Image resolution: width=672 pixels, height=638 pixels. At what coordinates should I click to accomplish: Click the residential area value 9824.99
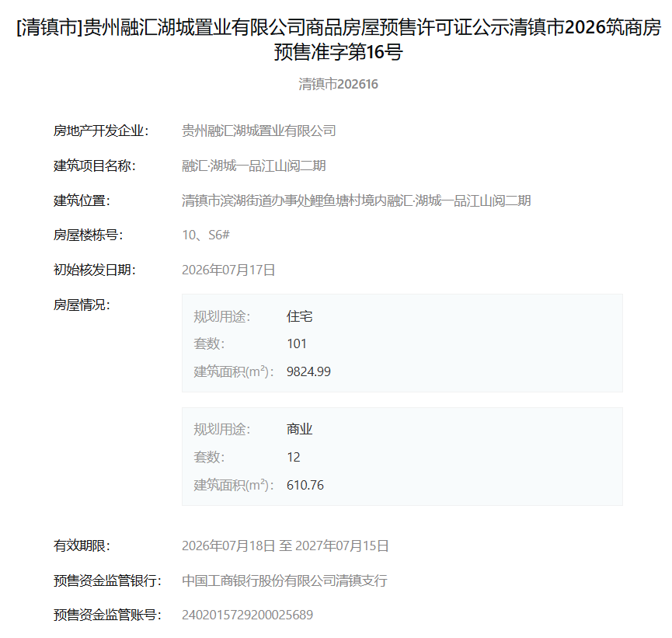click(308, 371)
